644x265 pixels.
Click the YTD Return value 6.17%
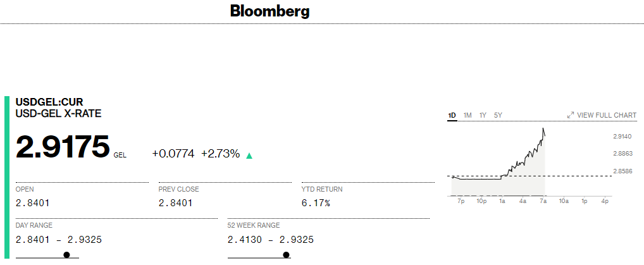(316, 203)
